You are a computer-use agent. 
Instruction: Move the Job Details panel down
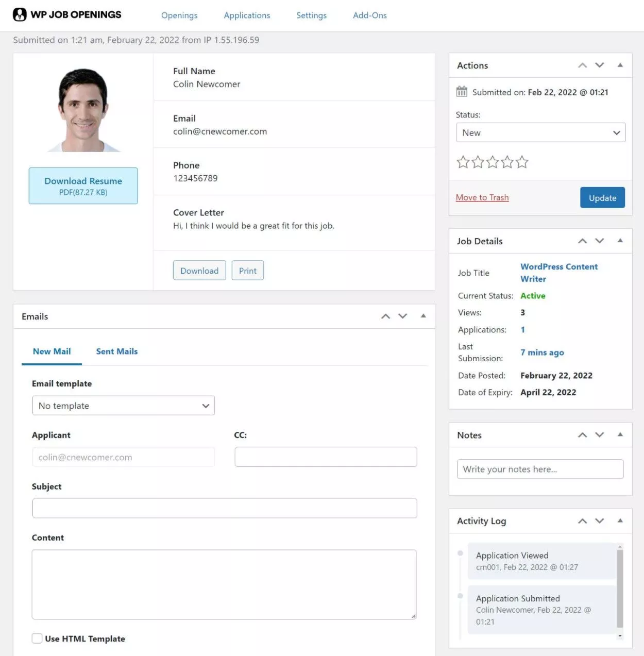(600, 241)
